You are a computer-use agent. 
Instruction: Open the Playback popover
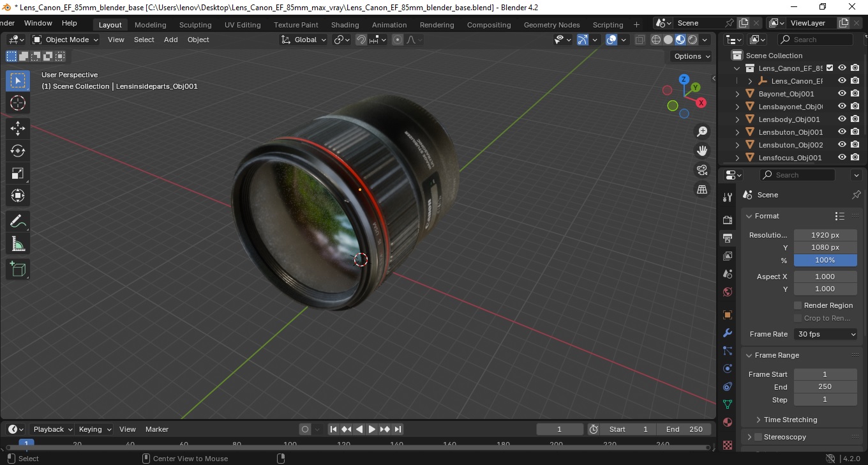[x=52, y=429]
